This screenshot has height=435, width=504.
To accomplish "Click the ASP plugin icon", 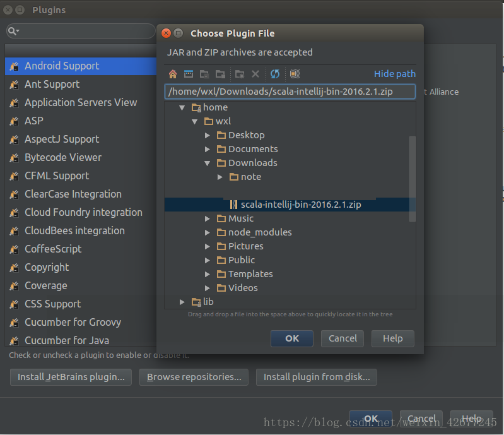I will click(14, 121).
